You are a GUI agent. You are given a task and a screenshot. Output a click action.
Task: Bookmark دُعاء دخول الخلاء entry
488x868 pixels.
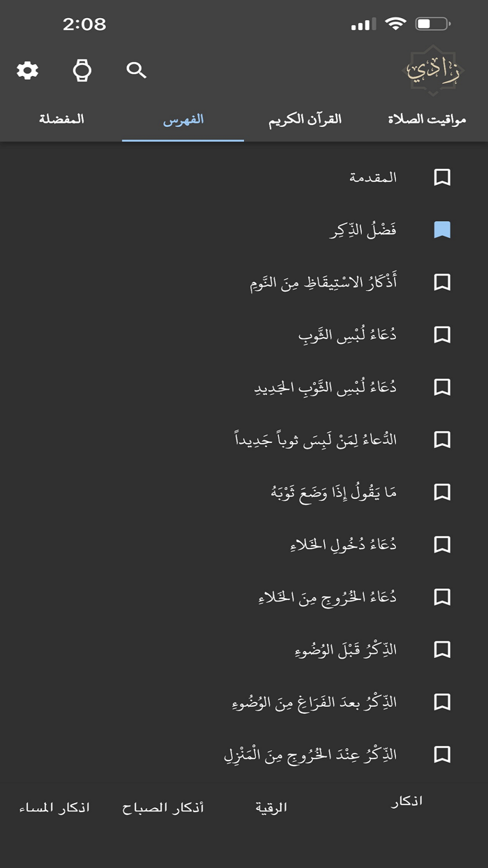pos(442,545)
